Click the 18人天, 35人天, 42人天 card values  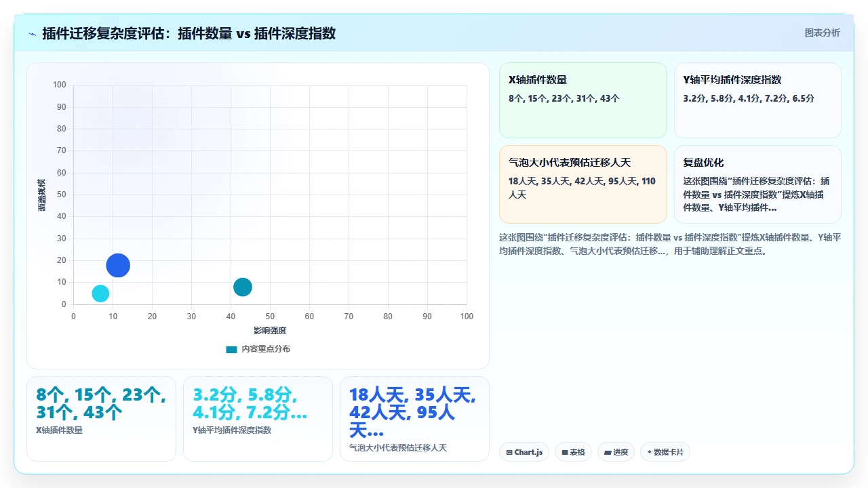pos(582,188)
